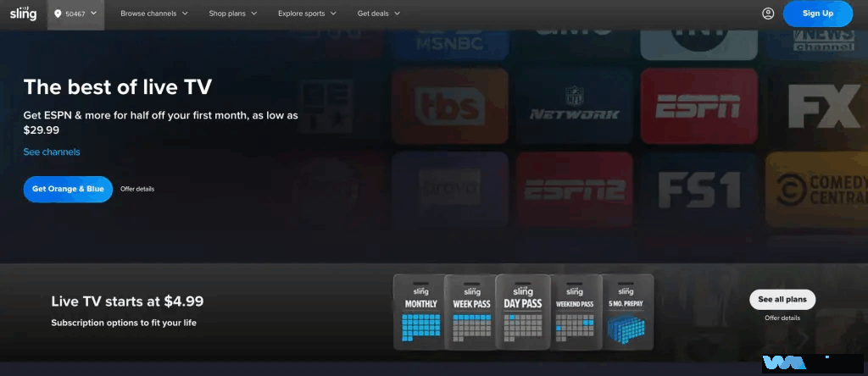Click the Bravo channel tile
The width and height of the screenshot is (868, 376).
pos(450,190)
